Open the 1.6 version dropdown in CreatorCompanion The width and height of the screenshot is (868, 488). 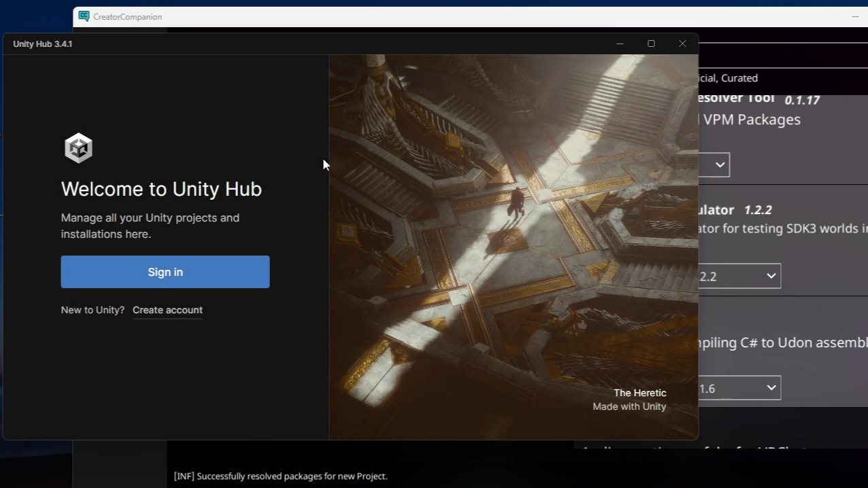pyautogui.click(x=739, y=388)
